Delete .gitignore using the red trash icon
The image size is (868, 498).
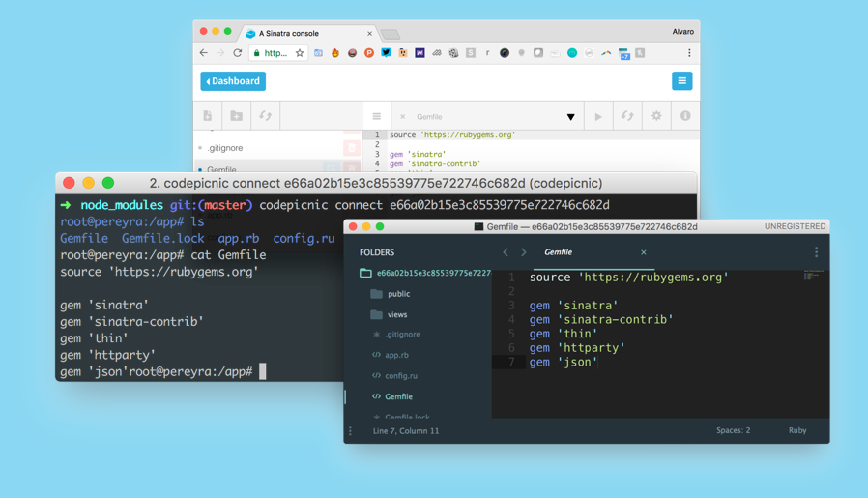(352, 148)
